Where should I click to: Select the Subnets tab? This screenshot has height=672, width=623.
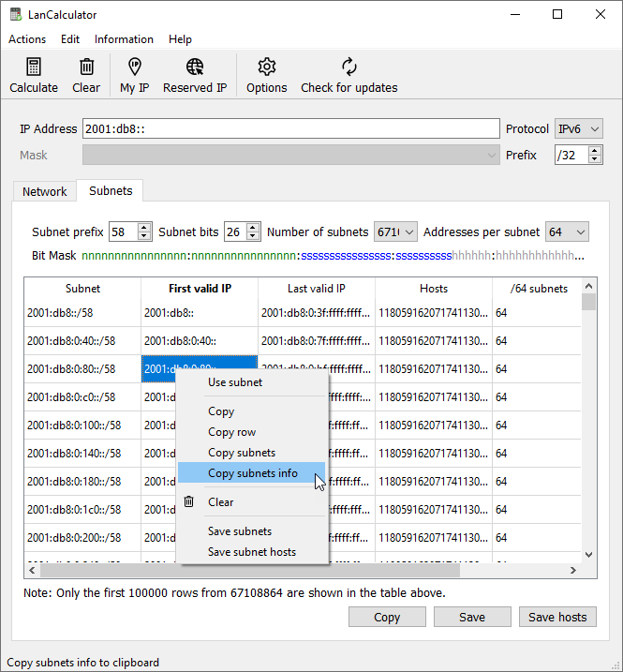tap(111, 190)
